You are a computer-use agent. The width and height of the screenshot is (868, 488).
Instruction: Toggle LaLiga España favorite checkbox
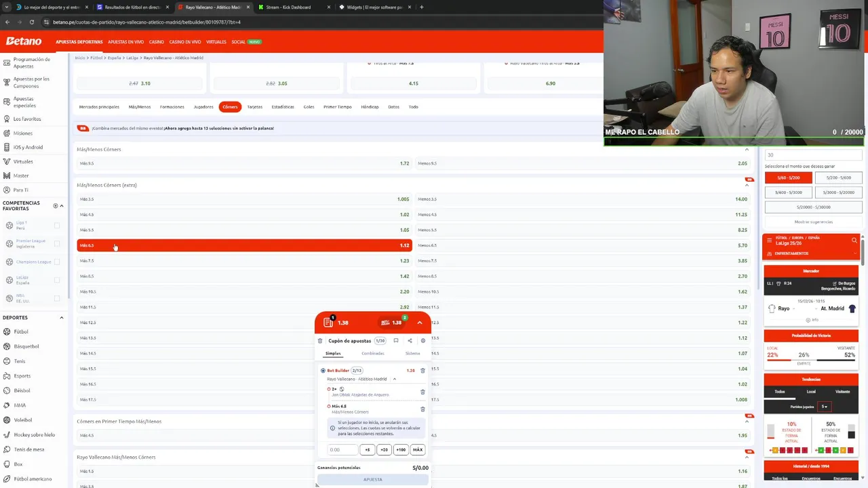(57, 280)
